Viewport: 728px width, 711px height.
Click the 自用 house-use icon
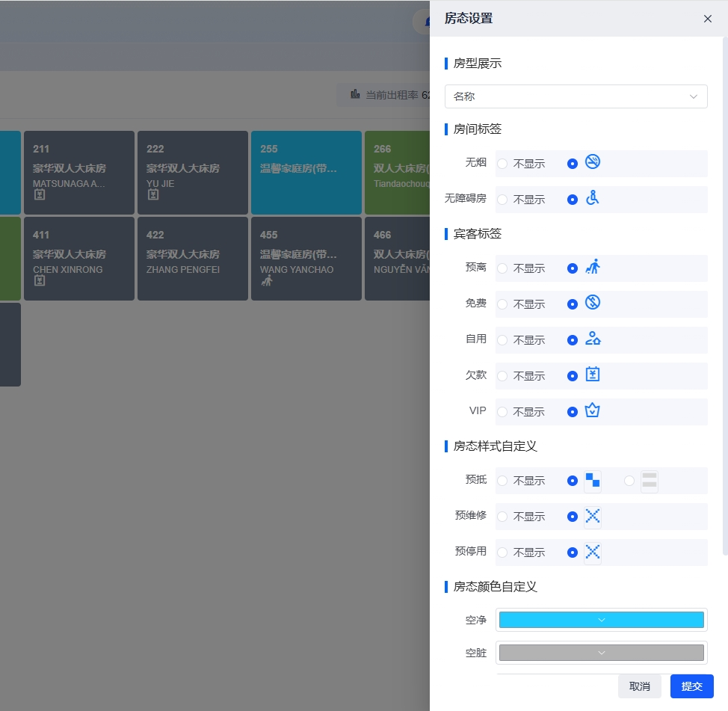[x=592, y=339]
